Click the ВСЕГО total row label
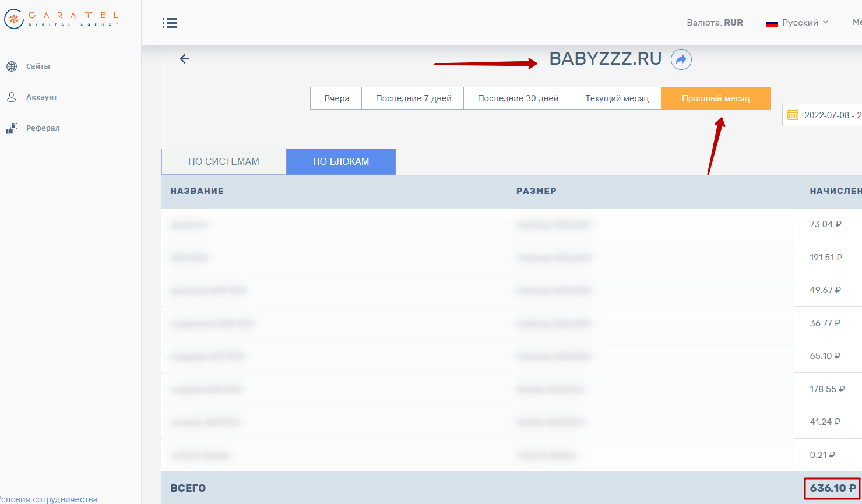 [x=188, y=488]
